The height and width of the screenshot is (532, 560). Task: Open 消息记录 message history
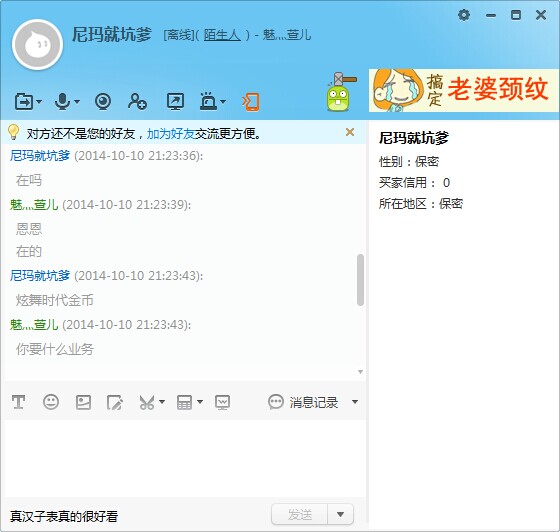click(303, 402)
